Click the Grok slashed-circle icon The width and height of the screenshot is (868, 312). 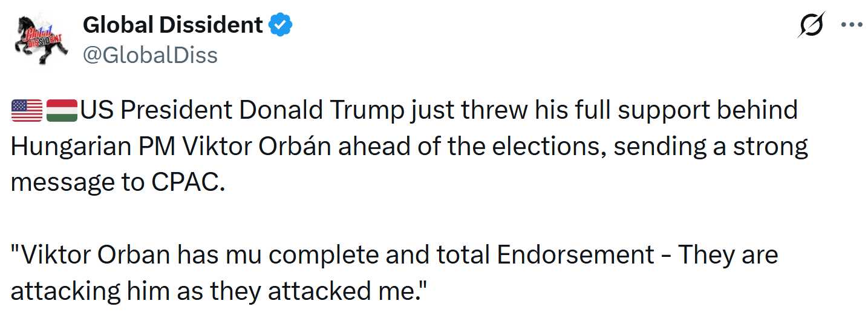pyautogui.click(x=811, y=25)
